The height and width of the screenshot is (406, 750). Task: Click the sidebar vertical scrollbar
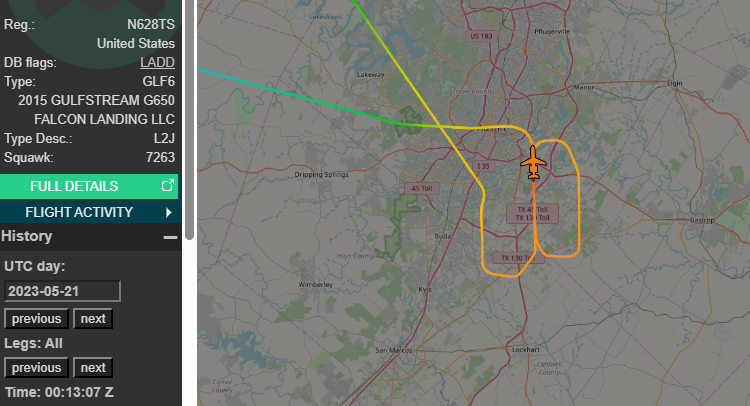[189, 120]
